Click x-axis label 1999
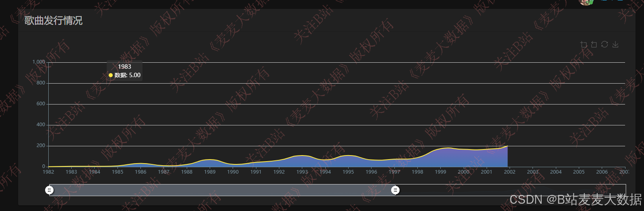 tap(440, 172)
